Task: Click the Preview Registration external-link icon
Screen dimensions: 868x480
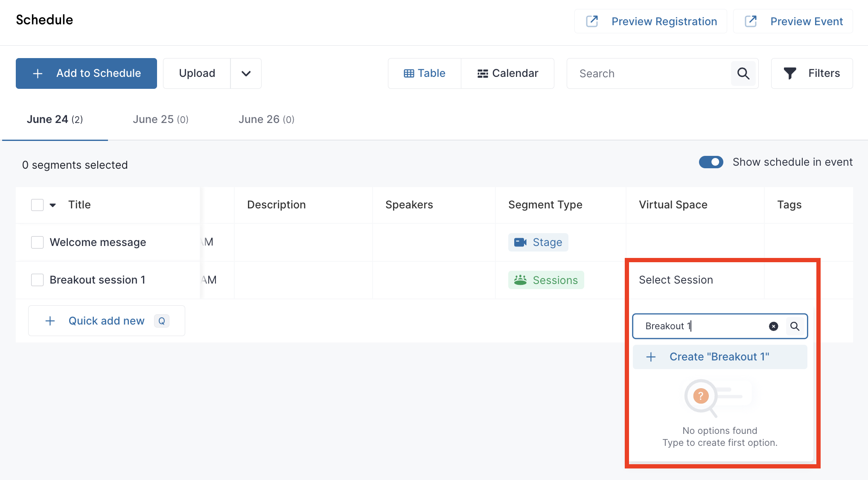Action: coord(592,21)
